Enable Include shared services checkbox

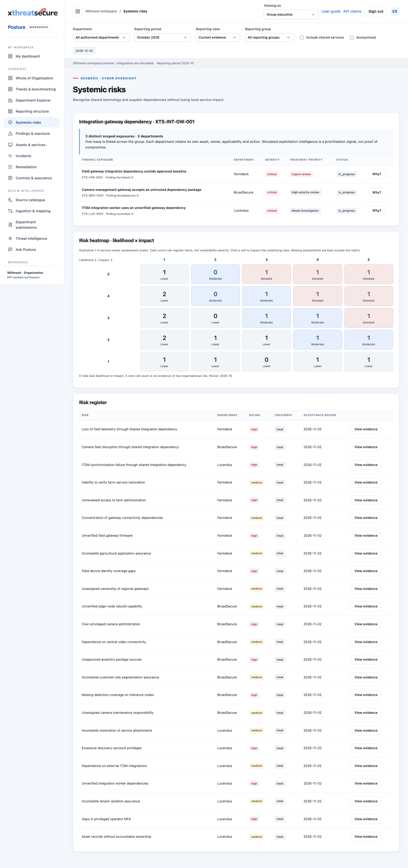302,38
